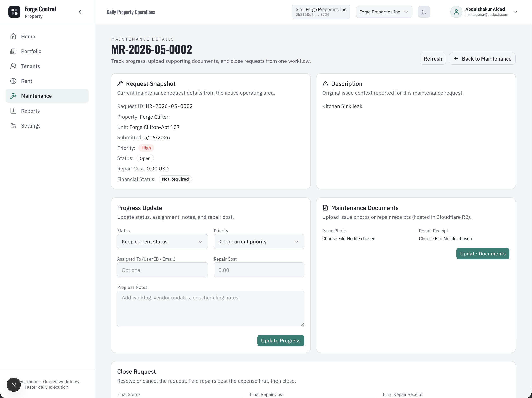Open the Home page
The width and height of the screenshot is (532, 398).
pyautogui.click(x=47, y=36)
